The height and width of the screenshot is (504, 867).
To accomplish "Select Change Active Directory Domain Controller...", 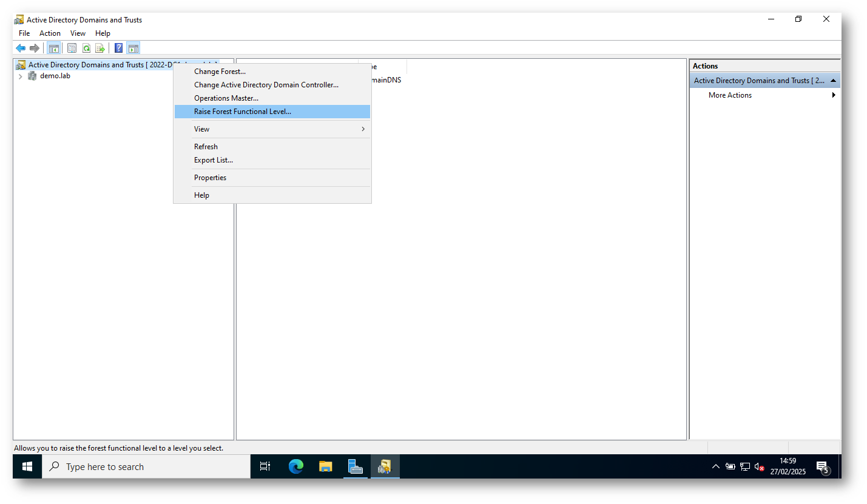I will pyautogui.click(x=272, y=85).
